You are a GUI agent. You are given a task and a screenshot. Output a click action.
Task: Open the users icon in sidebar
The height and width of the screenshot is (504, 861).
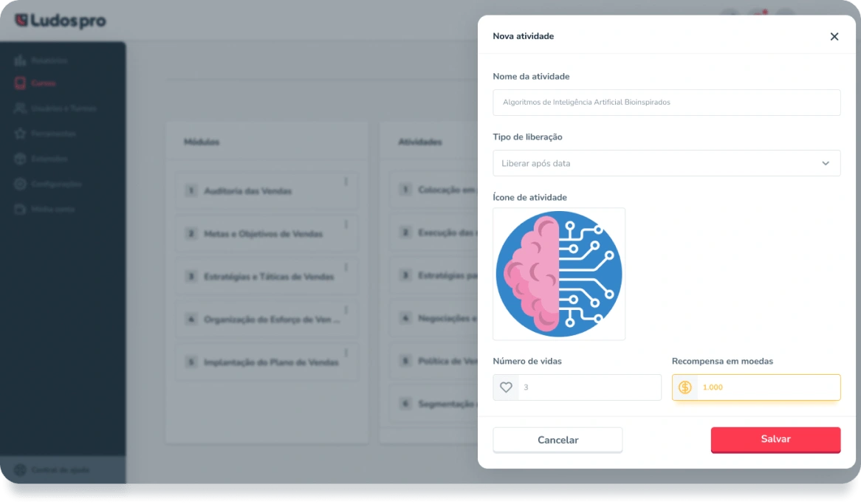(x=21, y=108)
